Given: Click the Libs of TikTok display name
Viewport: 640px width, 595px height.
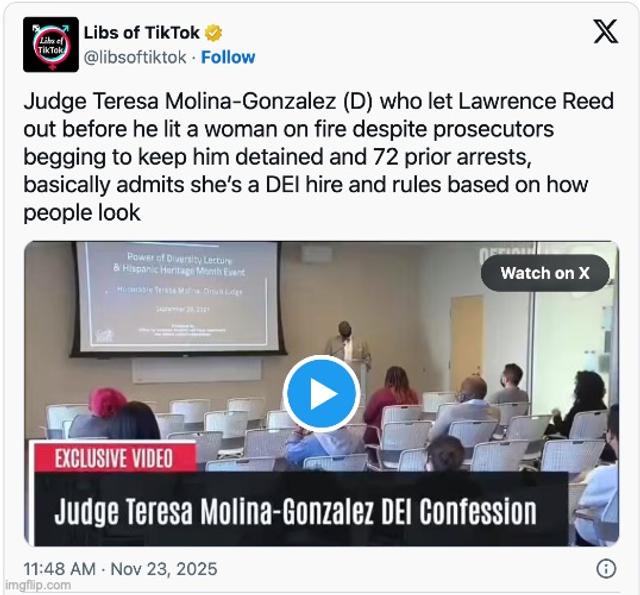Looking at the screenshot, I should pyautogui.click(x=142, y=33).
